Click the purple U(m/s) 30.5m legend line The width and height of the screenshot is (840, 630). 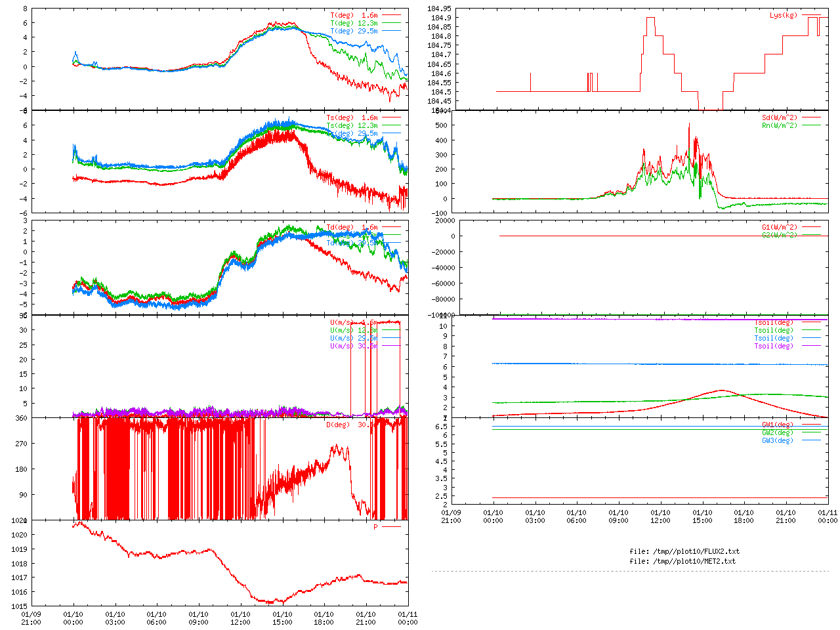click(x=392, y=346)
